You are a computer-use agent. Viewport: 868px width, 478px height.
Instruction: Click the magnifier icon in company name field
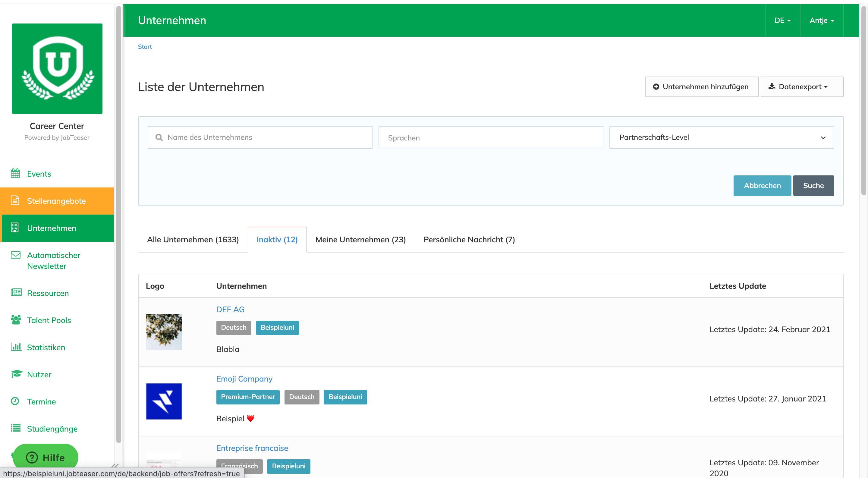coord(159,137)
